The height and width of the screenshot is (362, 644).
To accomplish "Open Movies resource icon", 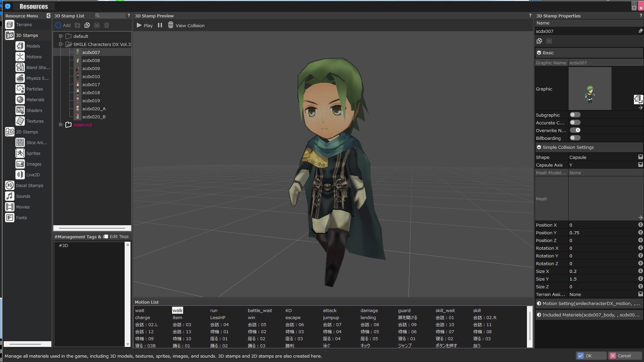I will [10, 207].
